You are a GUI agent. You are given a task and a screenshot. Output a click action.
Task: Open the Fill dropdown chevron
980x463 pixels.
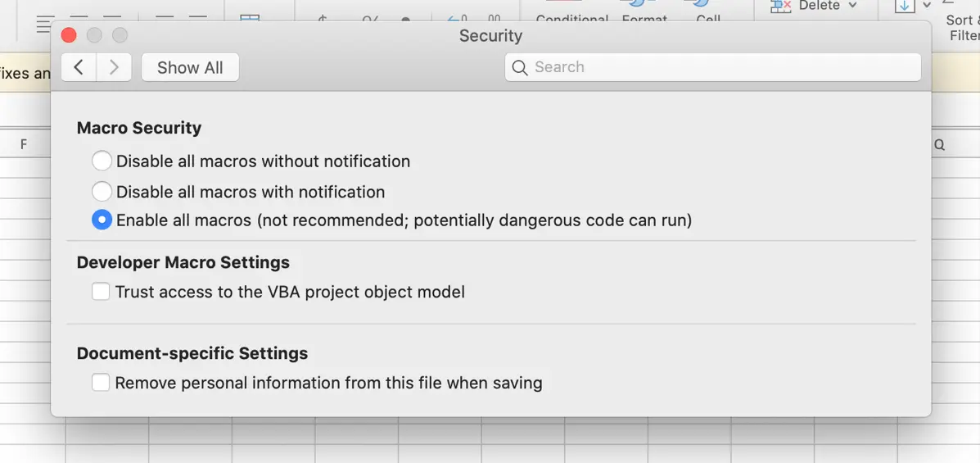[927, 6]
